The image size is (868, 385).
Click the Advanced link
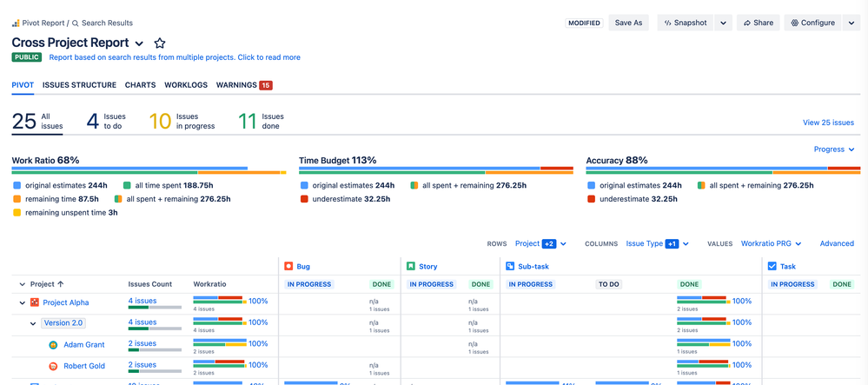point(837,243)
